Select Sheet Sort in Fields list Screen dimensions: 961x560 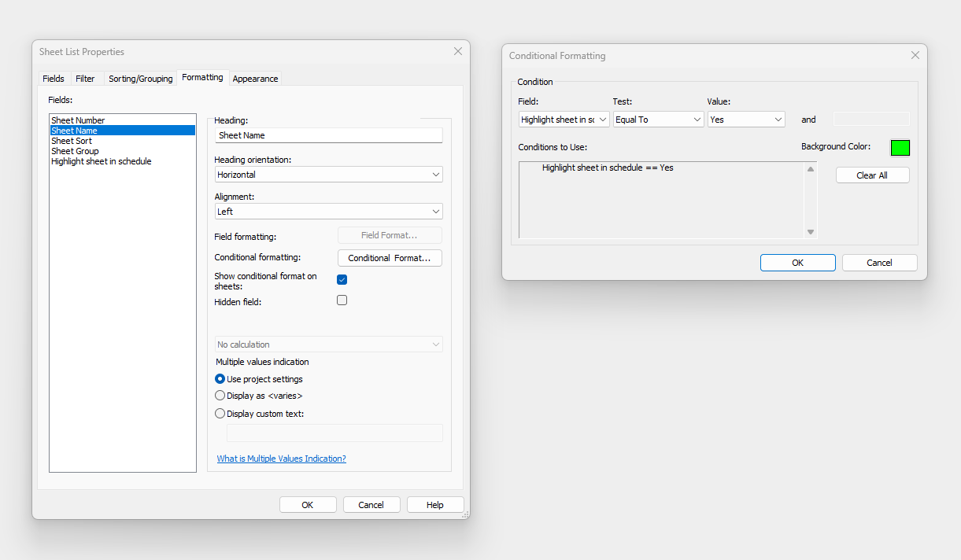[122, 141]
